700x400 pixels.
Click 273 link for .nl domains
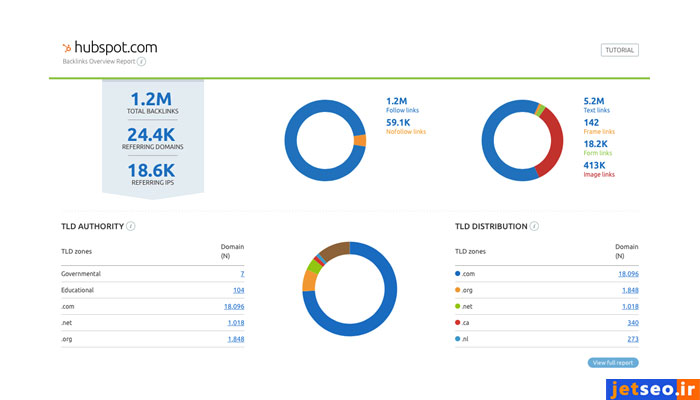click(x=632, y=339)
